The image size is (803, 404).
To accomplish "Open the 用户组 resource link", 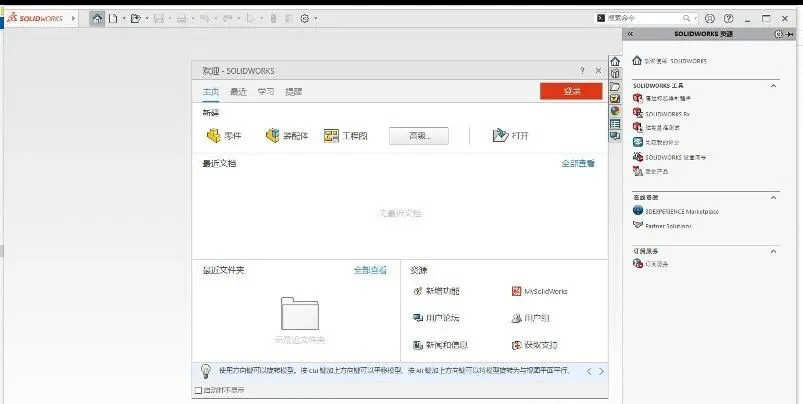I will tap(530, 318).
